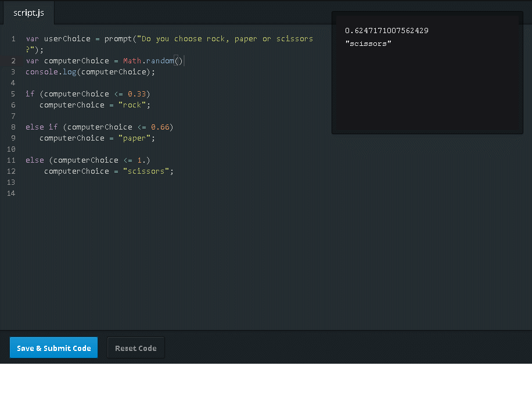
Task: Click line number 1 in the gutter
Action: pyautogui.click(x=13, y=39)
